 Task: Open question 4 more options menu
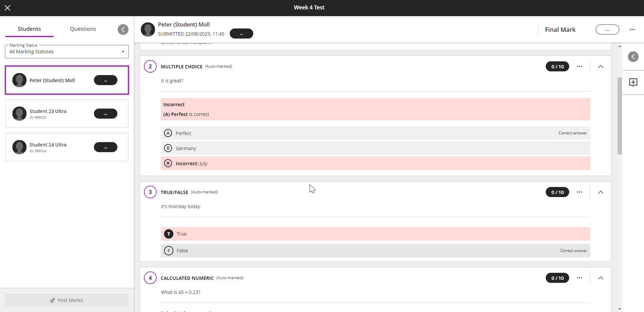click(579, 278)
